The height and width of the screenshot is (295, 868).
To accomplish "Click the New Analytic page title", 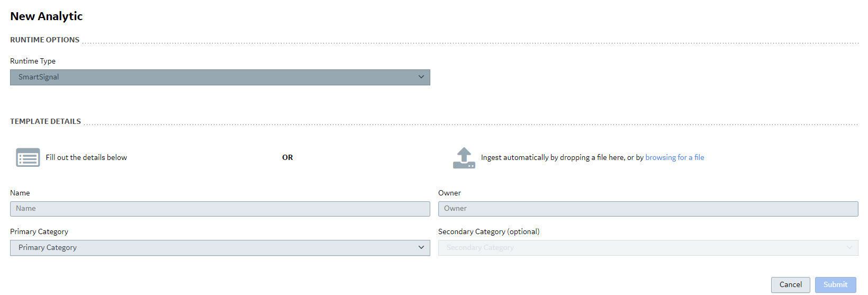I will coord(47,16).
